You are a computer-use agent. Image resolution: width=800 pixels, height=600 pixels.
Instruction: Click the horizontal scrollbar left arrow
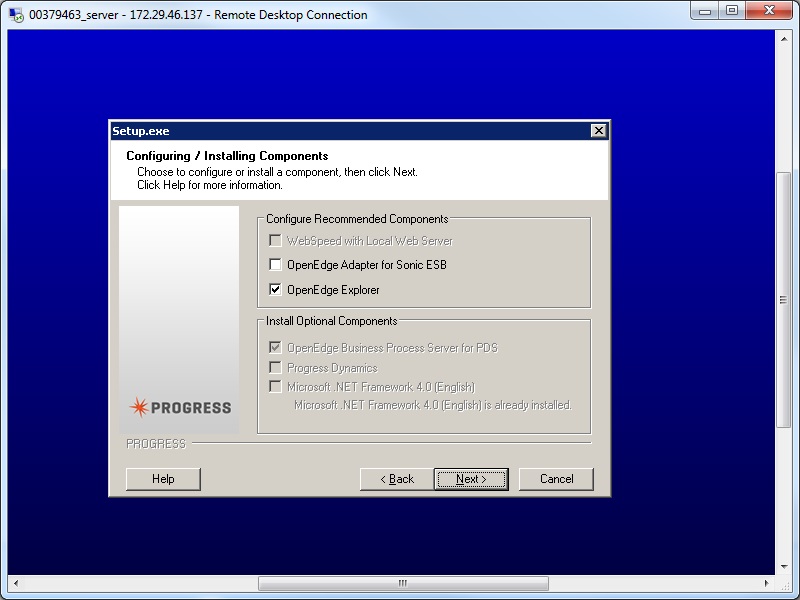(x=16, y=583)
